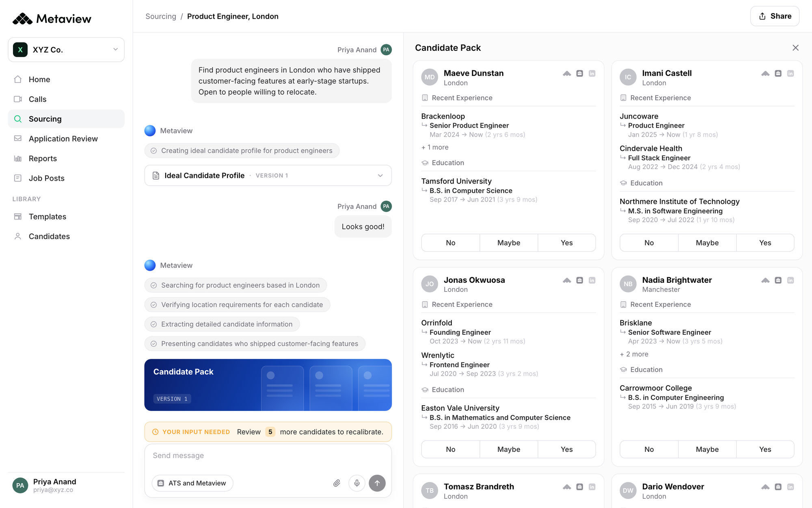Open Tomasz Brandreth's LinkedIn icon
812x508 pixels.
[592, 487]
